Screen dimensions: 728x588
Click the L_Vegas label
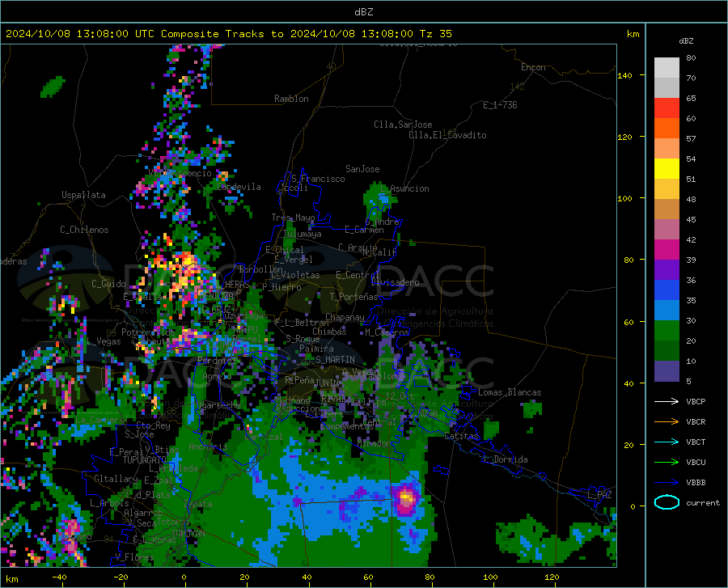tap(104, 341)
